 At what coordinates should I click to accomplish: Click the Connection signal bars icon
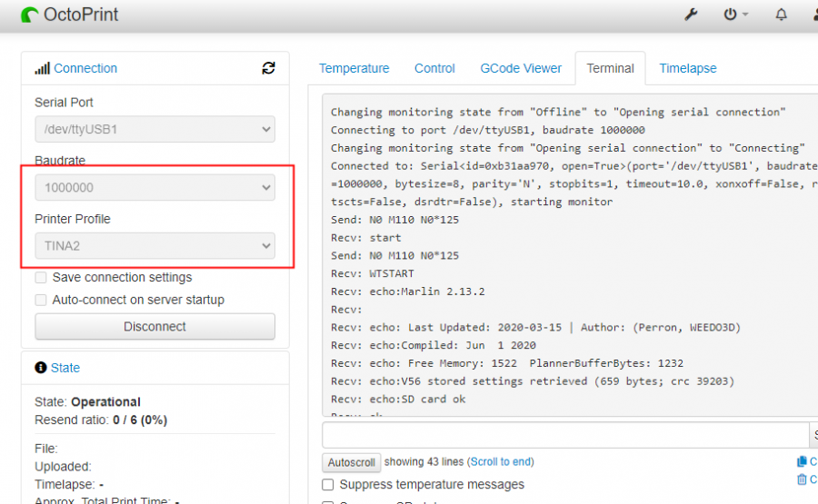click(42, 68)
